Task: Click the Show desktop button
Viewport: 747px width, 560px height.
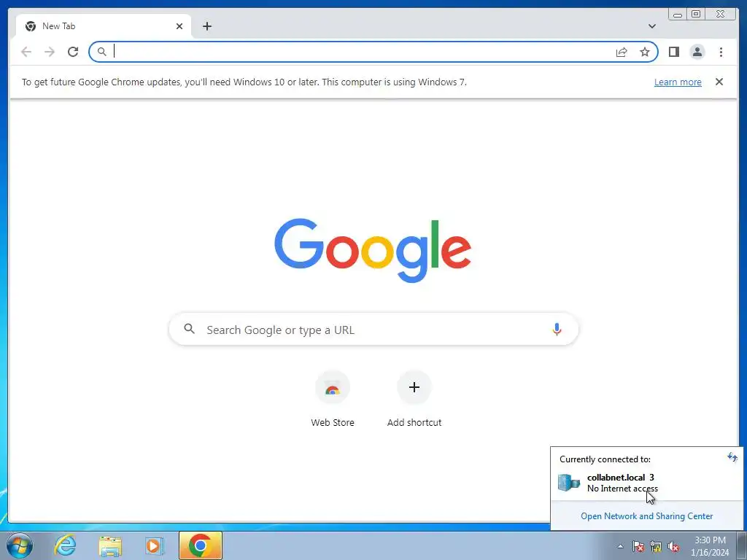Action: tap(742, 545)
